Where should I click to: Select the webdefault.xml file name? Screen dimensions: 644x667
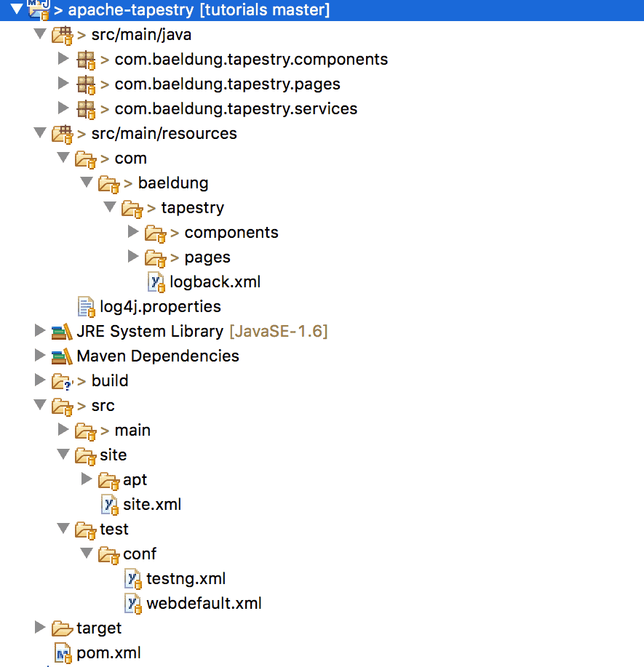(204, 603)
